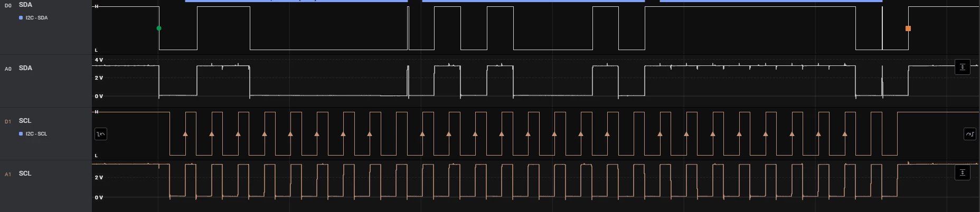
Task: Select the D1 channel identifier
Action: click(8, 121)
